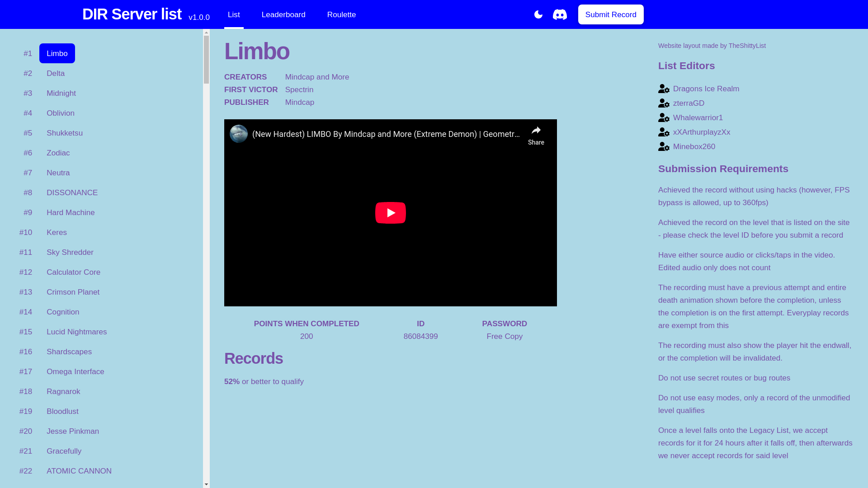Select the Sky Shredder level
The image size is (868, 488).
coord(70,252)
